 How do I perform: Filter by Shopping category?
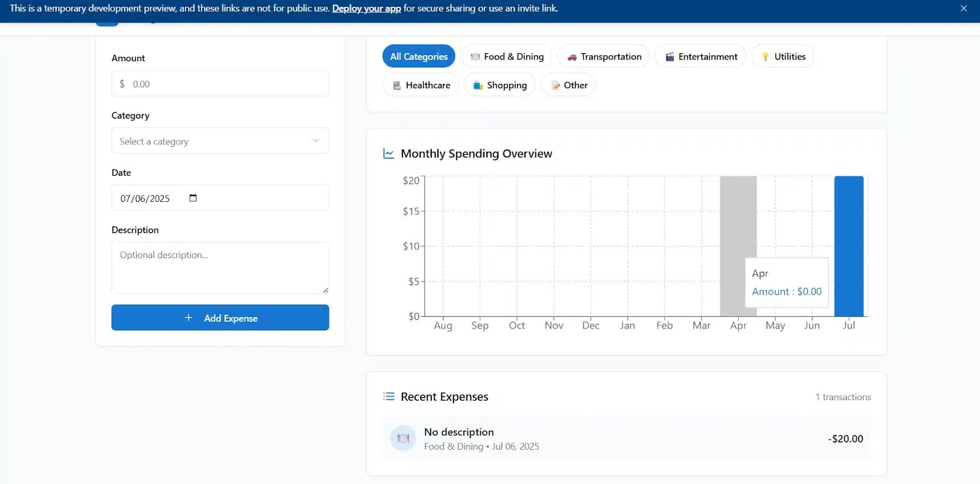click(499, 85)
